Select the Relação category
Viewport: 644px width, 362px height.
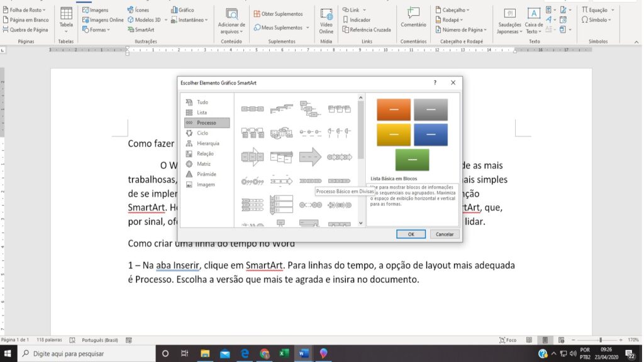tap(207, 153)
